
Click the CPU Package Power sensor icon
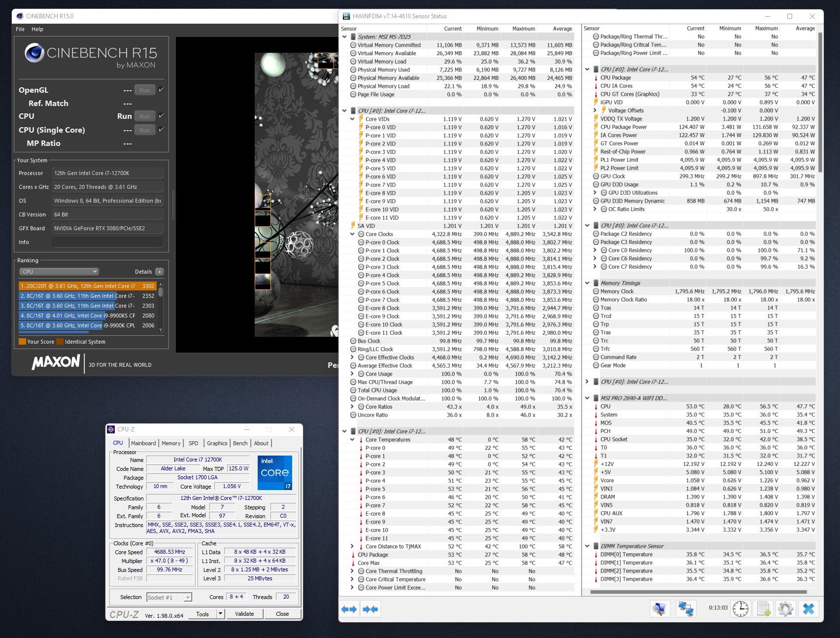point(596,127)
